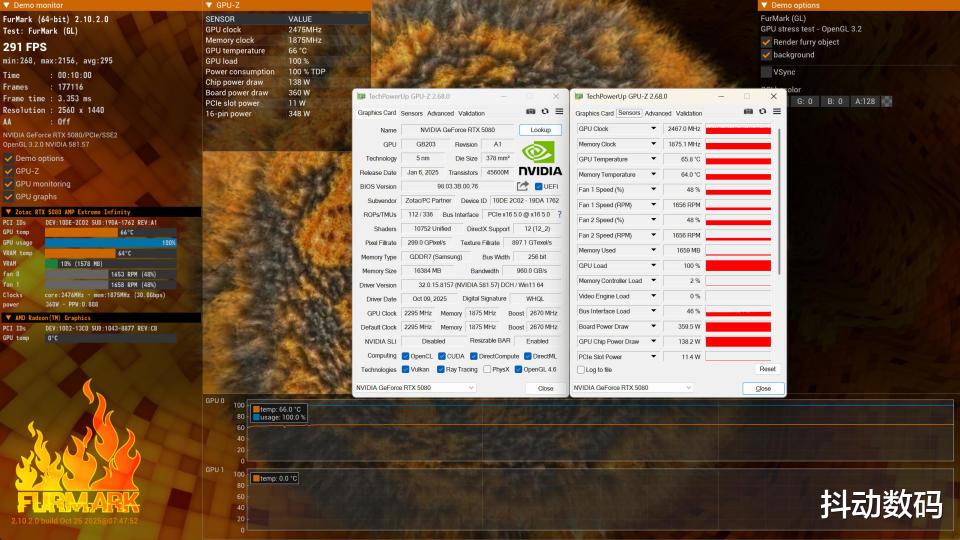This screenshot has width=960, height=540.
Task: Open GPU Temperature sensor dropdown arrow
Action: [x=653, y=159]
